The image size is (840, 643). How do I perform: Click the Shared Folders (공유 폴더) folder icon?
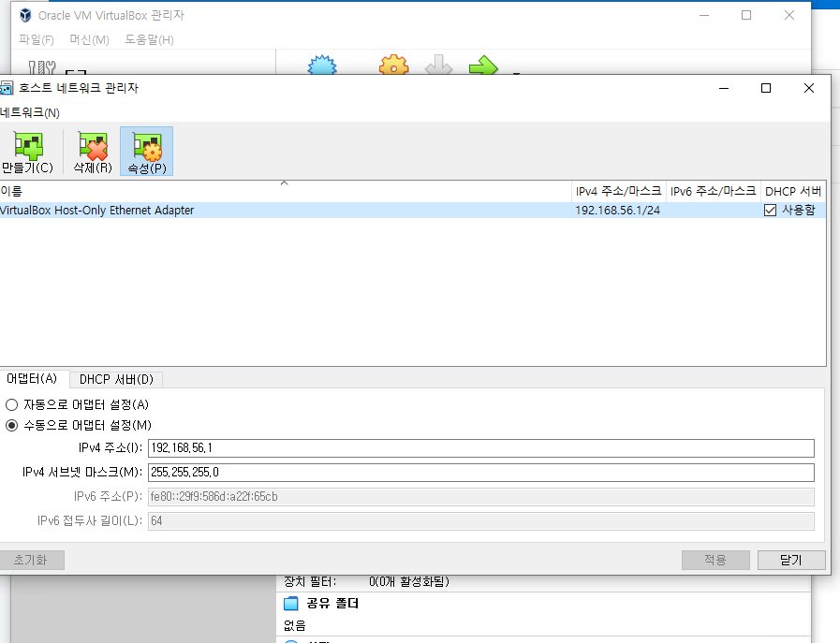[291, 604]
